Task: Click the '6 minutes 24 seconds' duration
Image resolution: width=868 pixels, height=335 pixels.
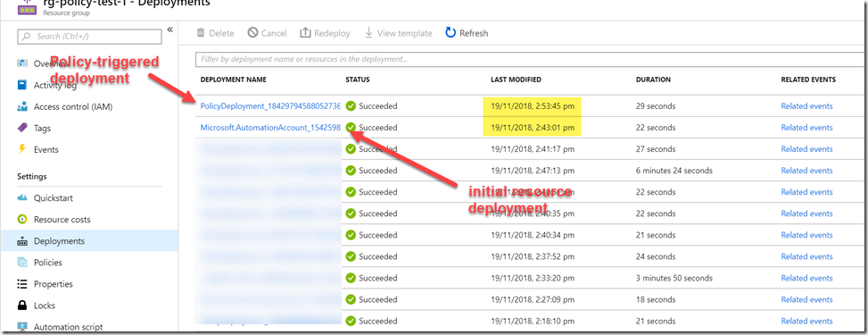Action: 674,171
